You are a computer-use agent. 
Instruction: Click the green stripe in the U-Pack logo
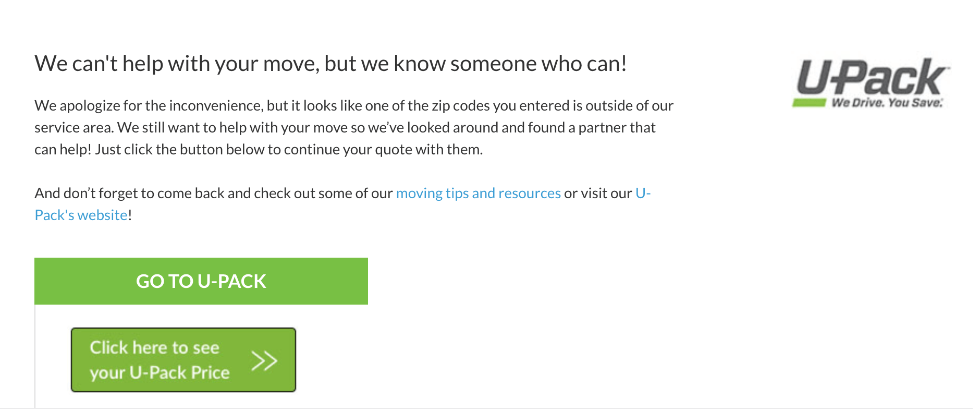coord(809,102)
